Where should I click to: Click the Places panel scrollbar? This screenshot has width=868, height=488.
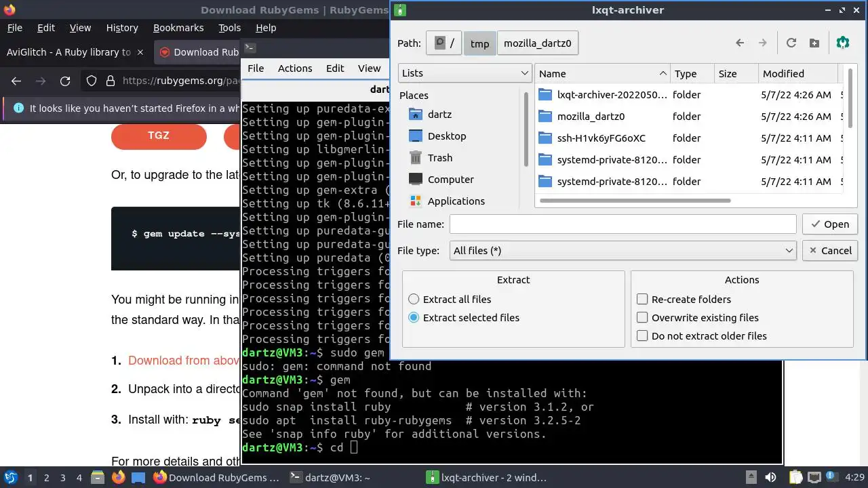click(x=526, y=129)
